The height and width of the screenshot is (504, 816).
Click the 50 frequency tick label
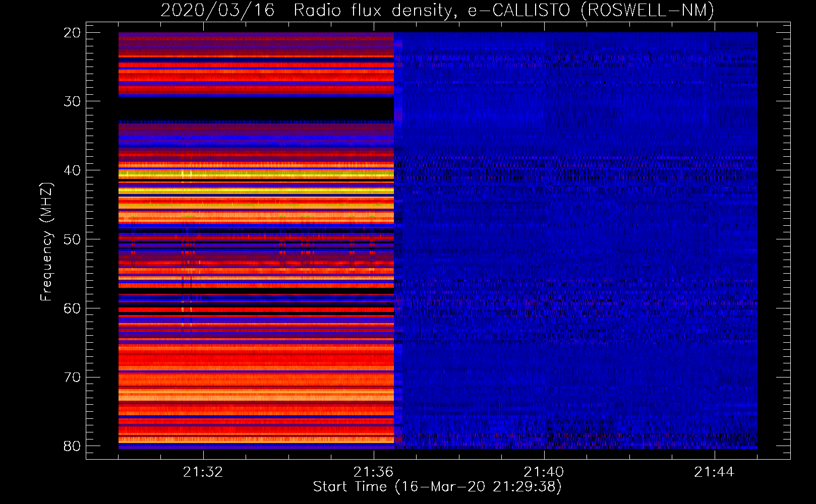coord(72,239)
